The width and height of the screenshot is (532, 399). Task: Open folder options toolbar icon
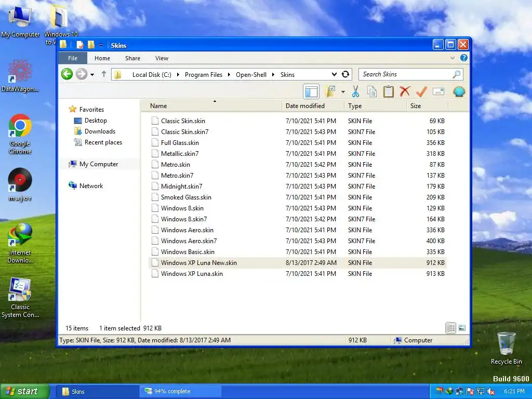pyautogui.click(x=330, y=91)
